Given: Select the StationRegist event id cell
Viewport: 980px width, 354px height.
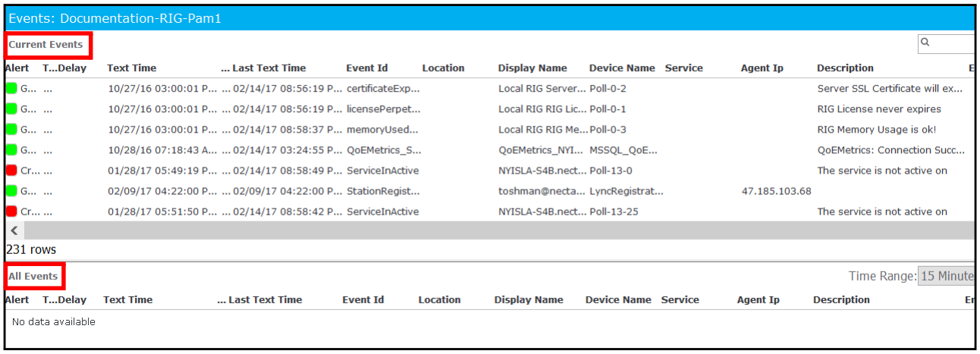Looking at the screenshot, I should coord(383,191).
